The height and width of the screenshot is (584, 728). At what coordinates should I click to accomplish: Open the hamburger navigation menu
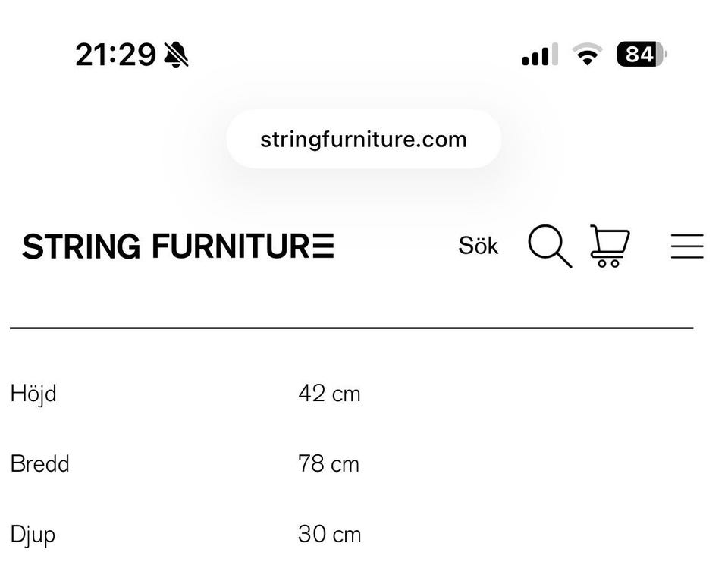(687, 246)
